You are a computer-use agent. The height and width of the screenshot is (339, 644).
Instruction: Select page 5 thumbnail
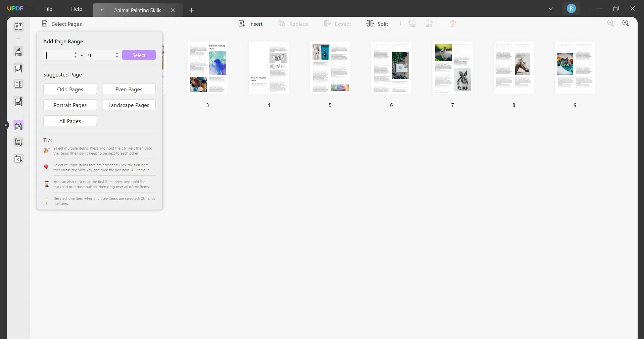tap(330, 67)
